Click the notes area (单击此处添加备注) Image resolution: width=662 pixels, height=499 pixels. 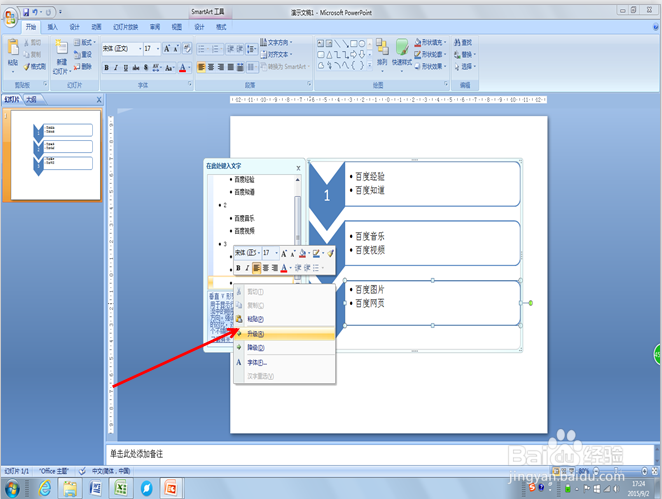[x=380, y=454]
